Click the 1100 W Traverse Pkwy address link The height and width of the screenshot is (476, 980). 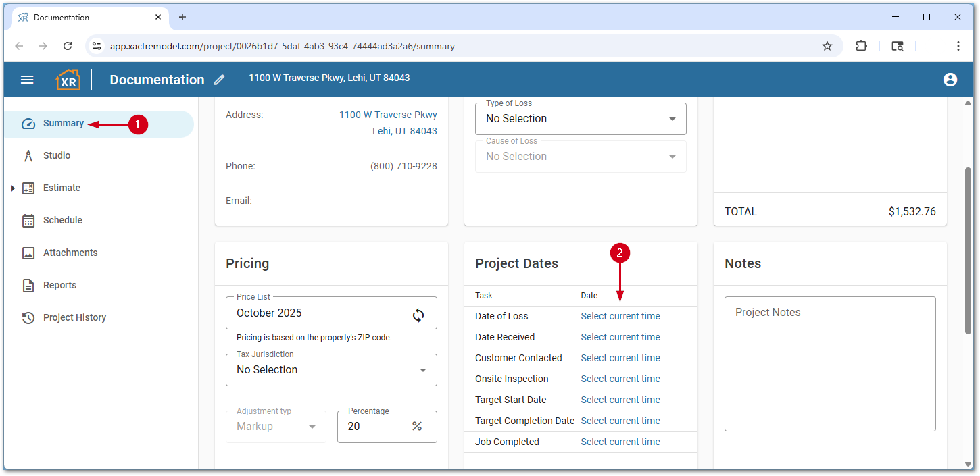coord(388,115)
